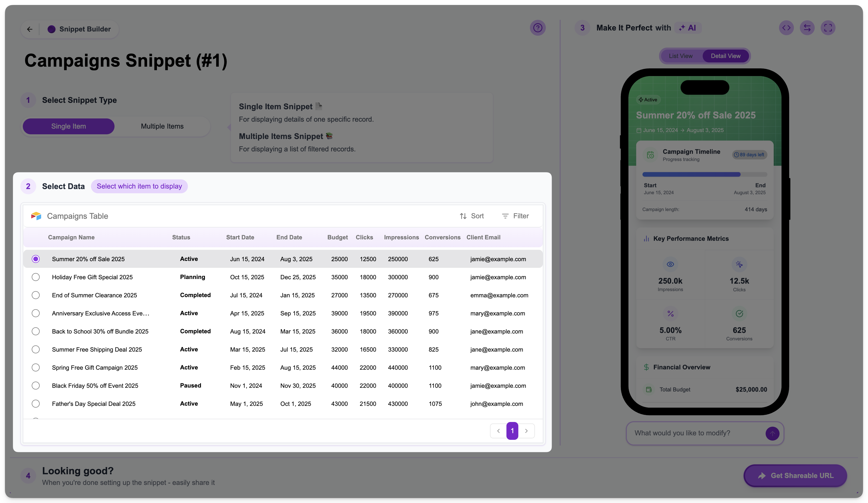868x503 pixels.
Task: Select the Black Friday 50% off Event radio button
Action: click(35, 386)
